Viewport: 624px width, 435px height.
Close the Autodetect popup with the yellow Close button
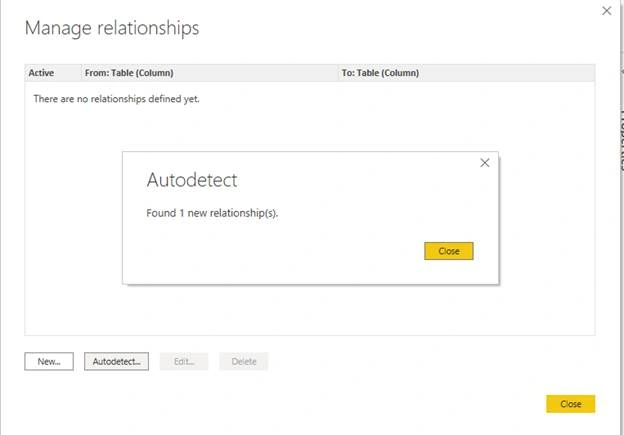448,251
